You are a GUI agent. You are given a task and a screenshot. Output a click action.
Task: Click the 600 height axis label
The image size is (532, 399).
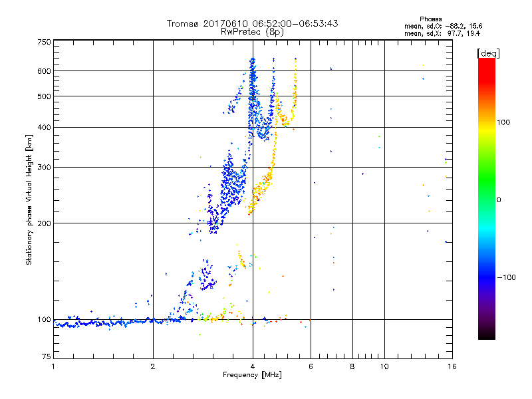(x=44, y=71)
